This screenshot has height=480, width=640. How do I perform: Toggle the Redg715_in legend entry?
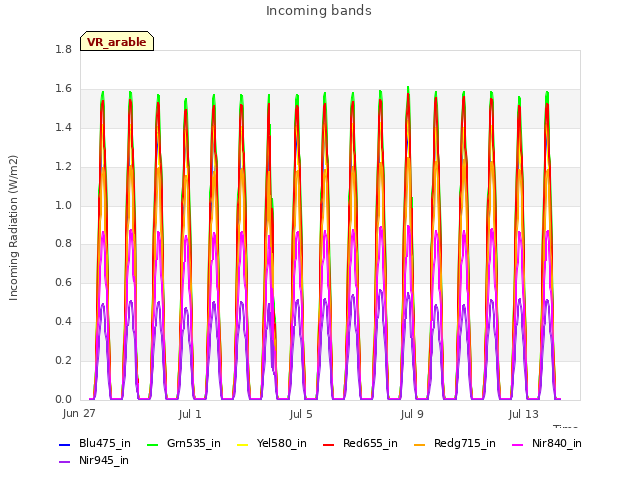tap(455, 444)
